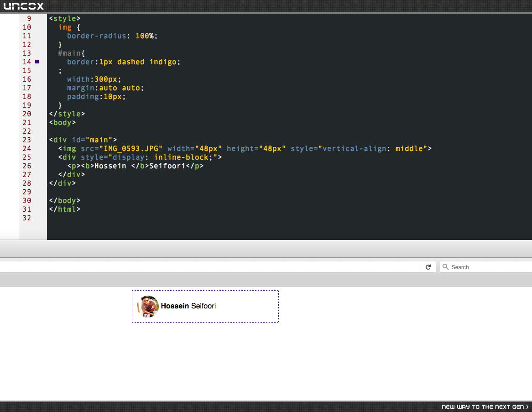Screen dimensions: 532x412
Task: Click 'border-radius: 100%;' code line
Action: (112, 36)
